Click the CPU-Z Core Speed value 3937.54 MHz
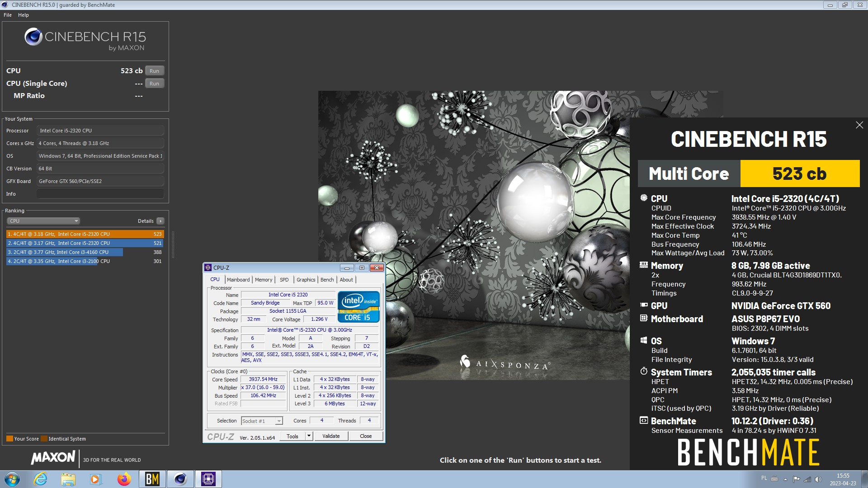Image resolution: width=868 pixels, height=488 pixels. pyautogui.click(x=264, y=380)
